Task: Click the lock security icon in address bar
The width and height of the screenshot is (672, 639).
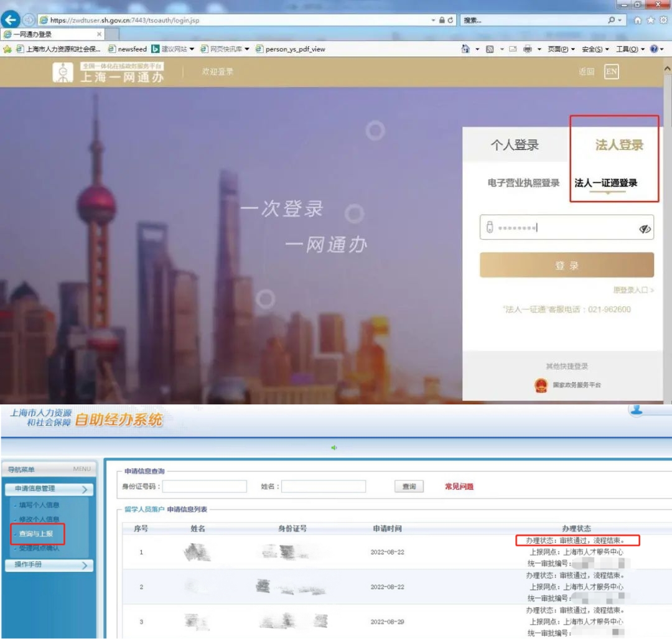Action: [442, 20]
